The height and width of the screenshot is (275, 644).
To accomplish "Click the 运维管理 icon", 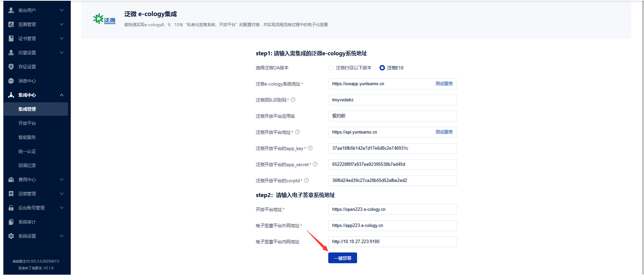I will click(11, 194).
